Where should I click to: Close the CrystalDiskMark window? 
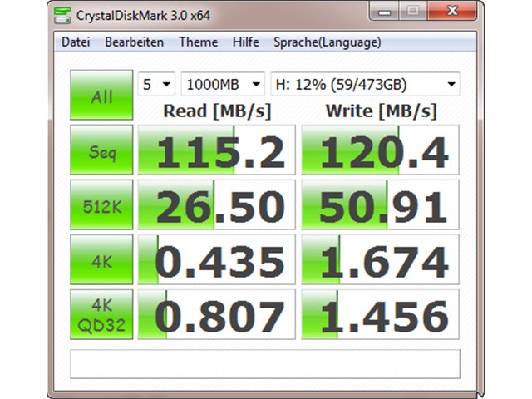(452, 11)
